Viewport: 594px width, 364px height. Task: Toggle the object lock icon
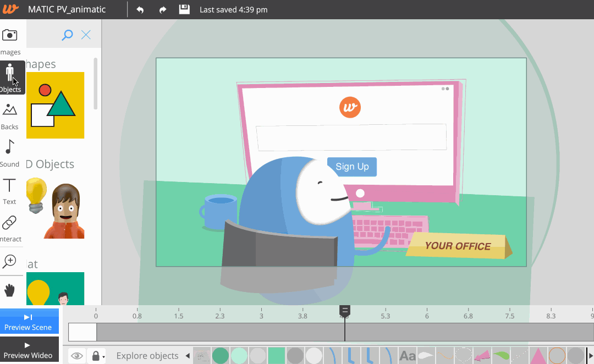tap(96, 356)
